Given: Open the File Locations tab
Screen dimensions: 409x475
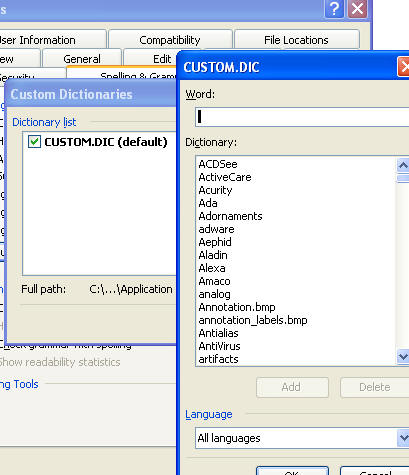Looking at the screenshot, I should [296, 40].
